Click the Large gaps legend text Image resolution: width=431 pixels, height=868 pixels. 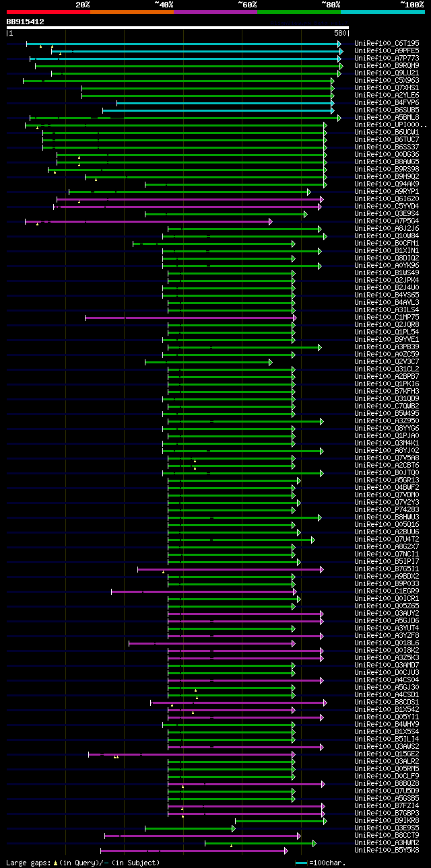(x=28, y=862)
